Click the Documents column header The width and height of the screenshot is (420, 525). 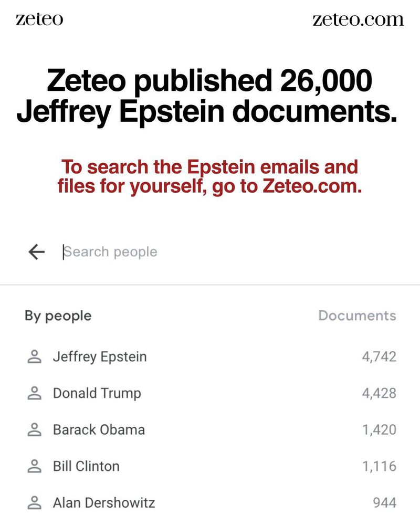357,316
